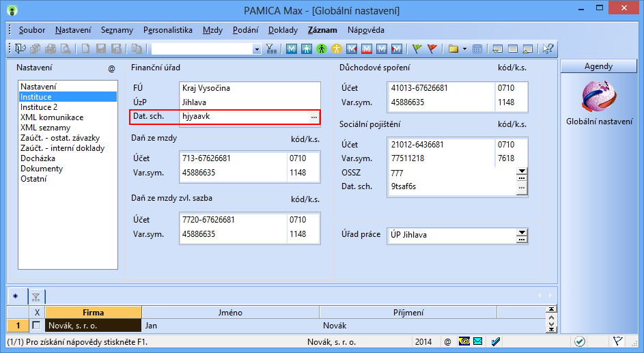Viewport: 644px width, 353px height.
Task: Select Instituce 2 in the settings list
Action: 68,107
